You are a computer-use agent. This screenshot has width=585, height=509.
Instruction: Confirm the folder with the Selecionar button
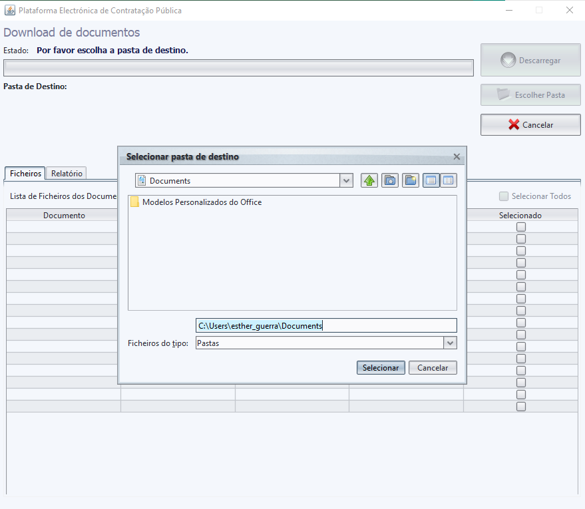coord(381,368)
